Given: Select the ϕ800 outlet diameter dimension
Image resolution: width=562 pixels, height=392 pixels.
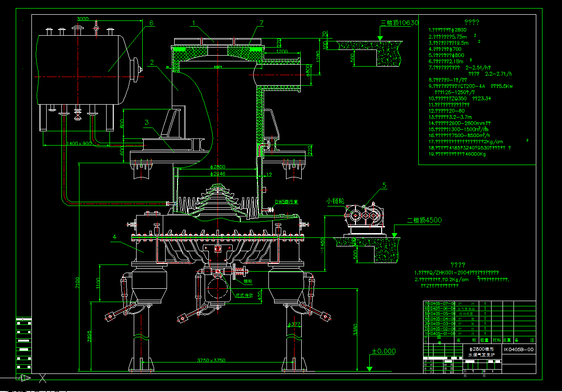Looking at the screenshot, I should (308, 70).
